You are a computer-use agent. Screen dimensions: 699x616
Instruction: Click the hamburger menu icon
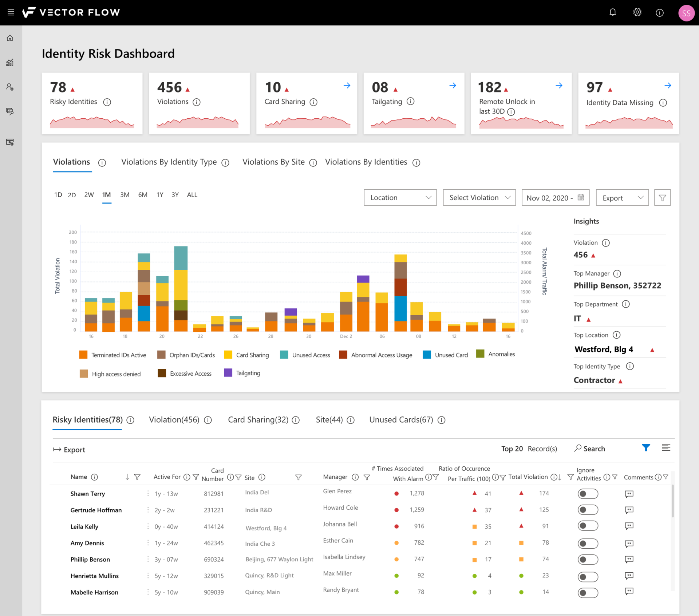[x=11, y=12]
